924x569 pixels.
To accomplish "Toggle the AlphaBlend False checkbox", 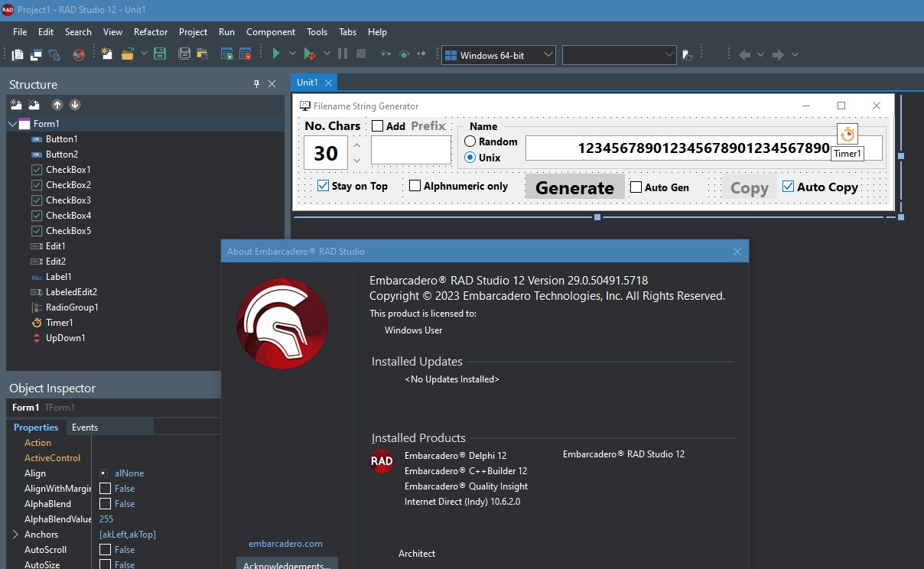I will 106,504.
